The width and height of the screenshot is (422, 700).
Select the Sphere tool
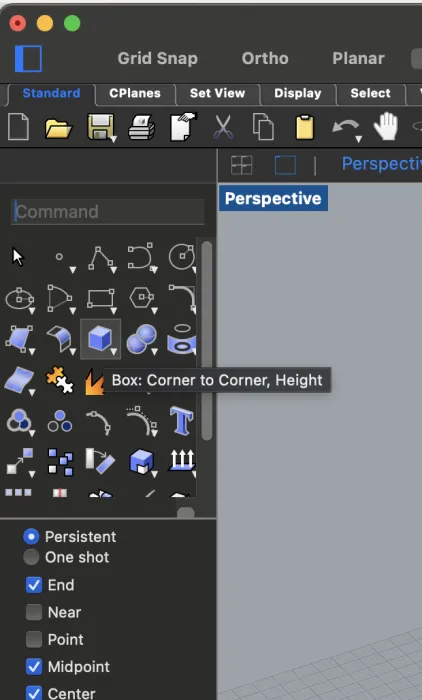tap(141, 339)
